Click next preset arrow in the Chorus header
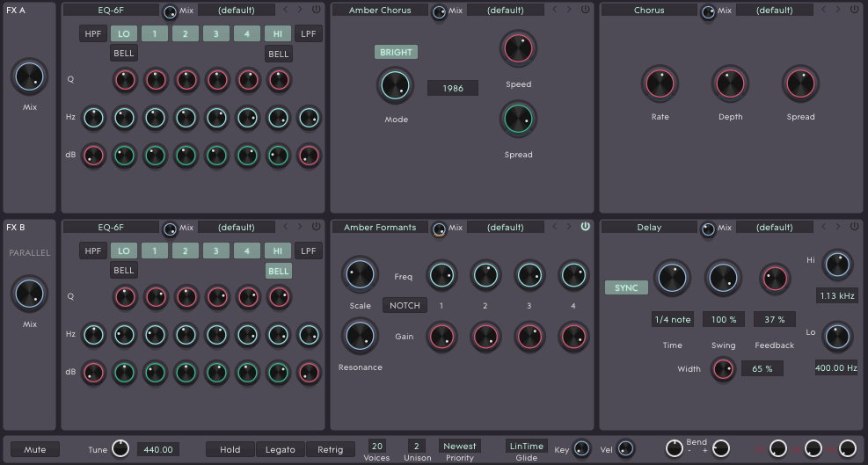The image size is (868, 465). pos(837,10)
